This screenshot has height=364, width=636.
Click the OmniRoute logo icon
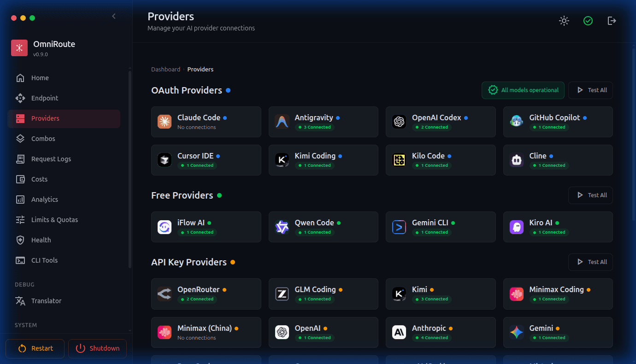19,48
